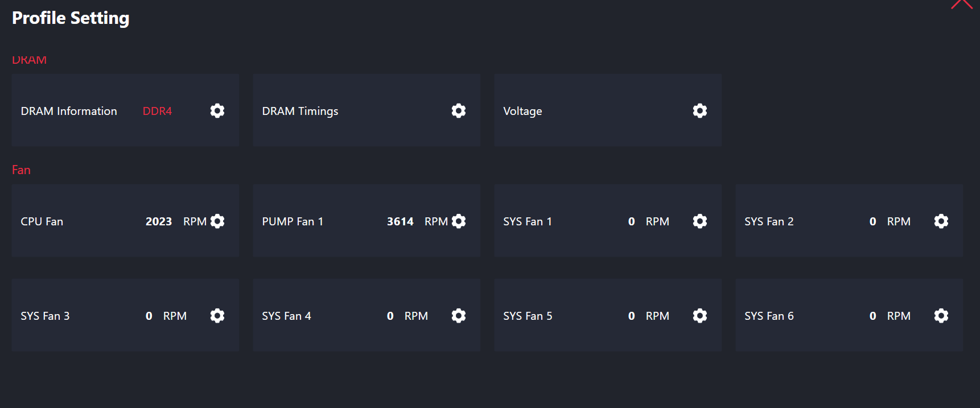Configure SYS Fan 4 with gear icon
Image resolution: width=980 pixels, height=408 pixels.
tap(459, 315)
